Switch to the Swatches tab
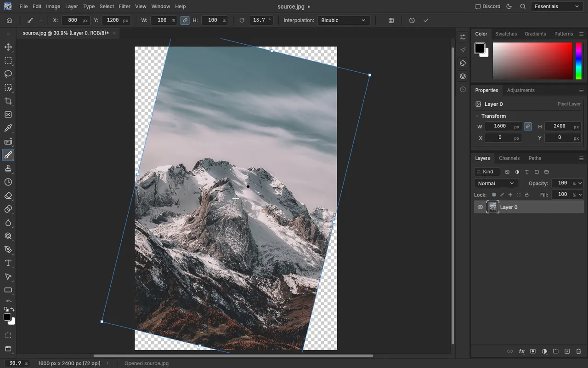The width and height of the screenshot is (588, 368). coord(506,34)
